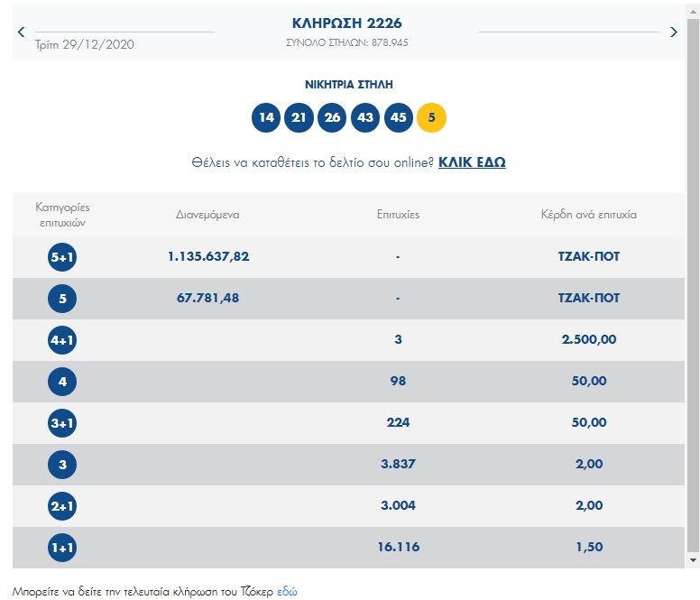Follow the εδώ link for latest draw
The width and height of the screenshot is (700, 600).
pyautogui.click(x=286, y=592)
